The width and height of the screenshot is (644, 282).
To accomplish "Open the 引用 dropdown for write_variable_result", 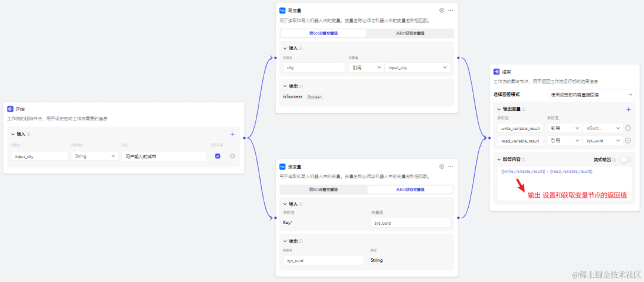I will 565,128.
